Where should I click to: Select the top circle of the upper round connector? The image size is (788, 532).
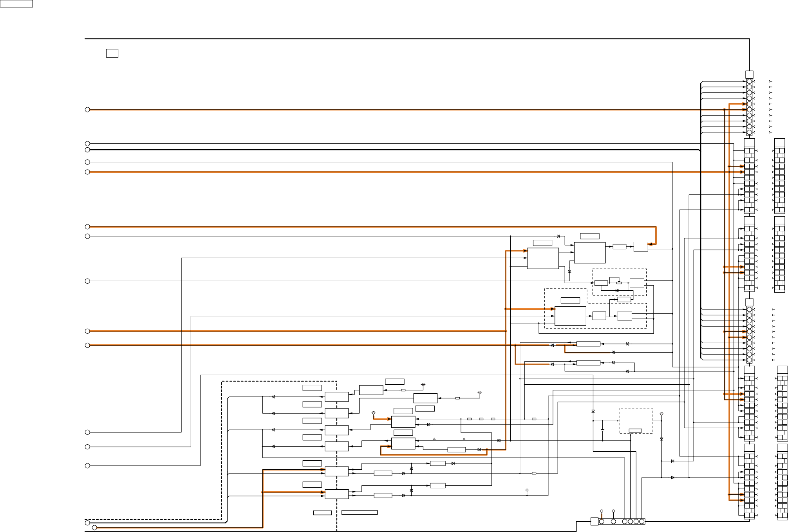click(x=749, y=81)
